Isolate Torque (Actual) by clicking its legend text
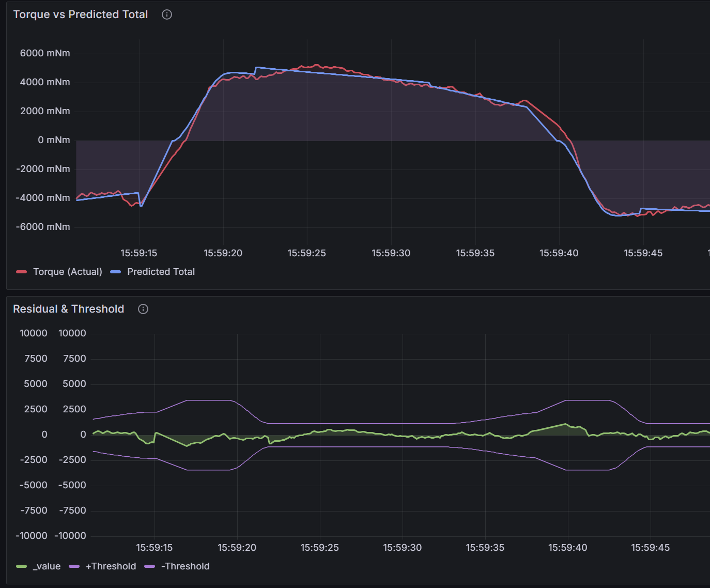Image resolution: width=710 pixels, height=588 pixels. click(68, 271)
